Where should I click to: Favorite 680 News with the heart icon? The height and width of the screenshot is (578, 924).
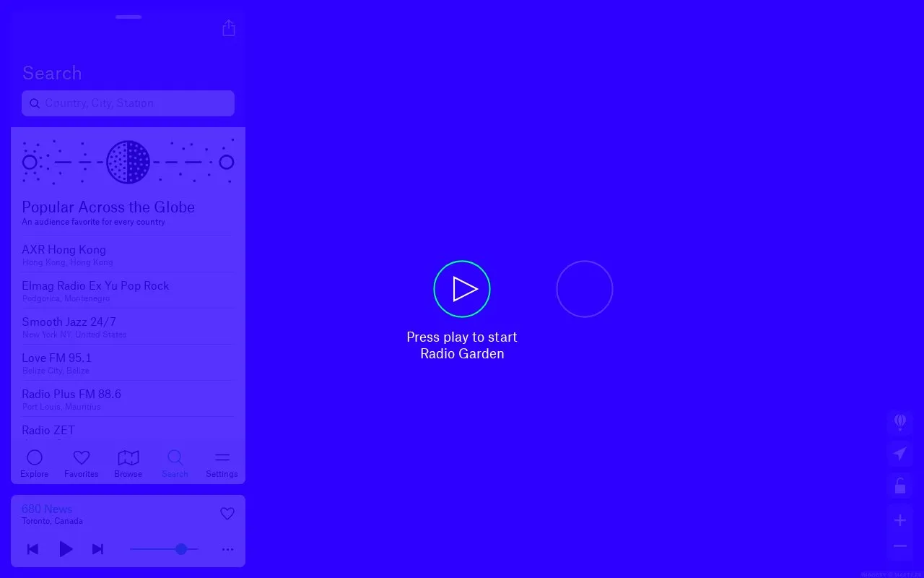coord(227,514)
